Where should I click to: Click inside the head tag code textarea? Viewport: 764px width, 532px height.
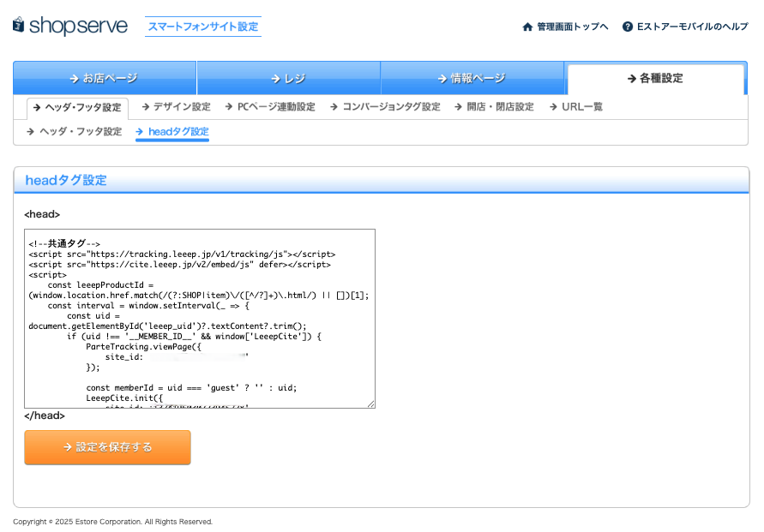click(x=200, y=319)
